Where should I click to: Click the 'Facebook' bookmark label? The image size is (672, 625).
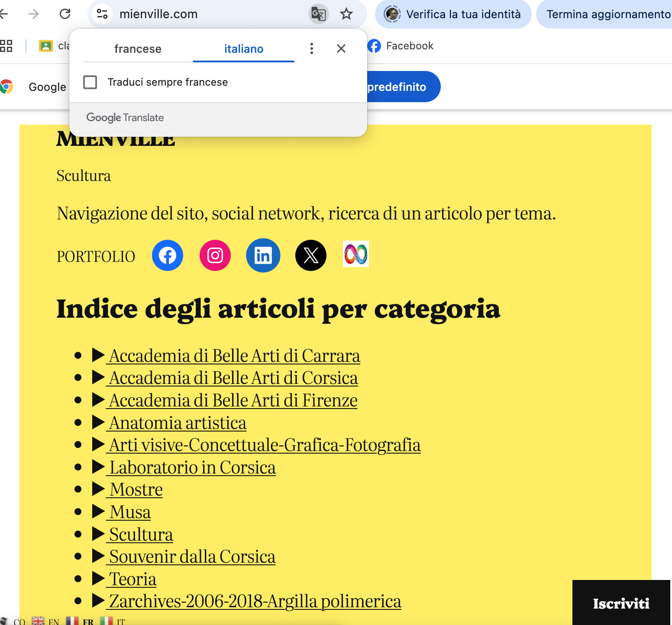(x=410, y=45)
